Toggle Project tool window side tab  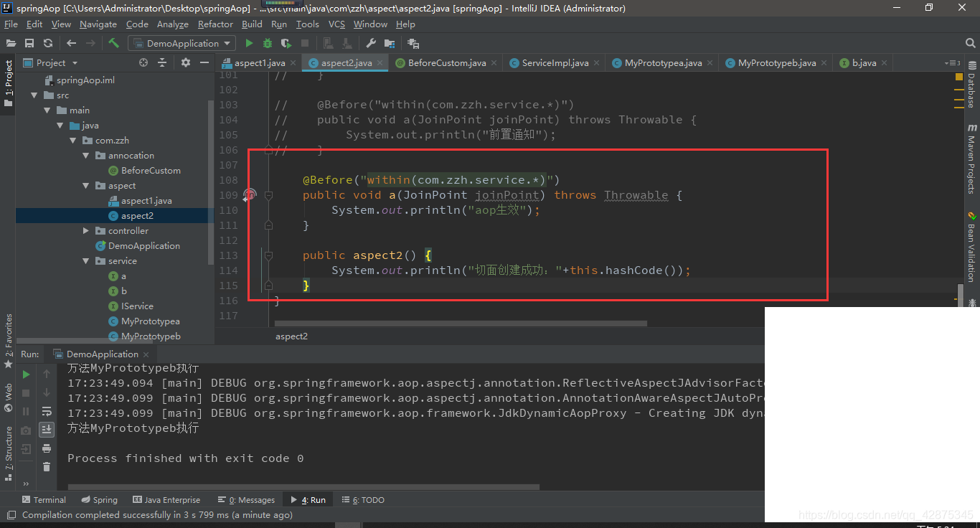pyautogui.click(x=8, y=82)
